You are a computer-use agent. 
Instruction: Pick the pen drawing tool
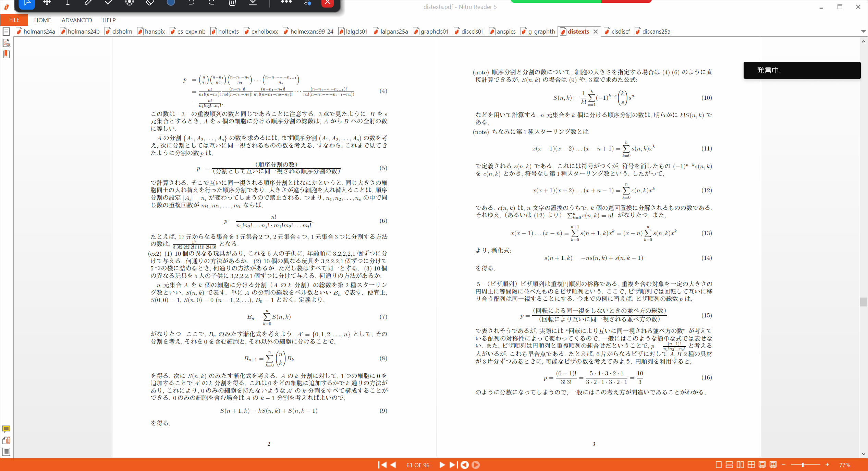coord(88,3)
